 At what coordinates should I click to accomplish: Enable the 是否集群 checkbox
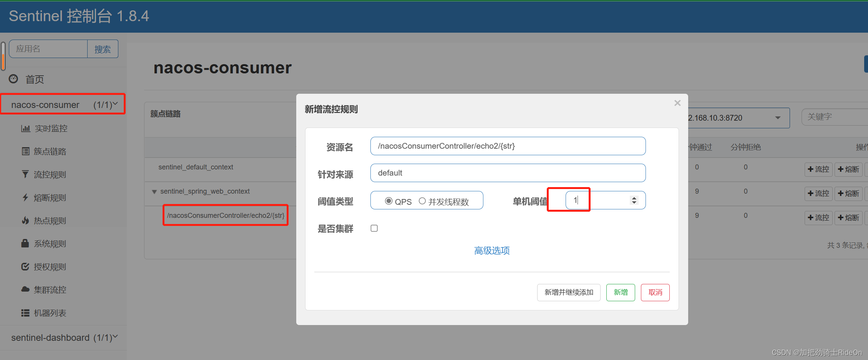(x=374, y=228)
